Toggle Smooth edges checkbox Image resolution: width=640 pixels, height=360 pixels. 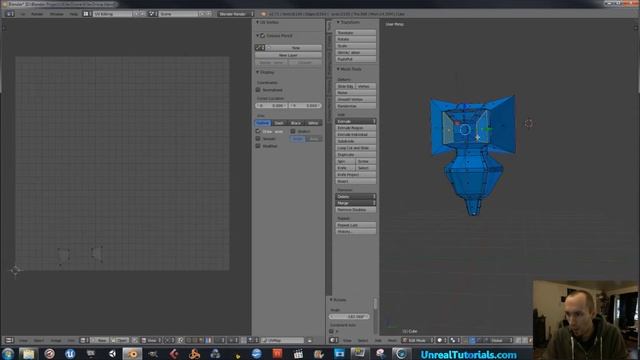click(258, 138)
